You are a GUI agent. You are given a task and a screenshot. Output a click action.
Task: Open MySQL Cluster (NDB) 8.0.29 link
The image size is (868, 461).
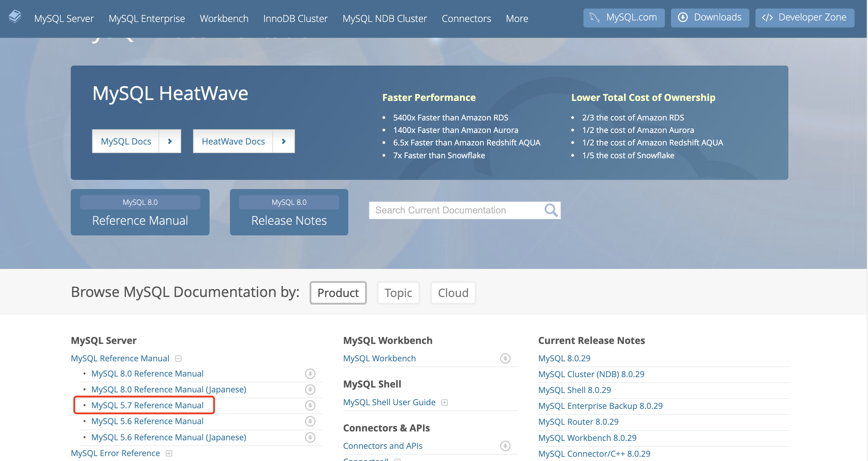pos(591,374)
